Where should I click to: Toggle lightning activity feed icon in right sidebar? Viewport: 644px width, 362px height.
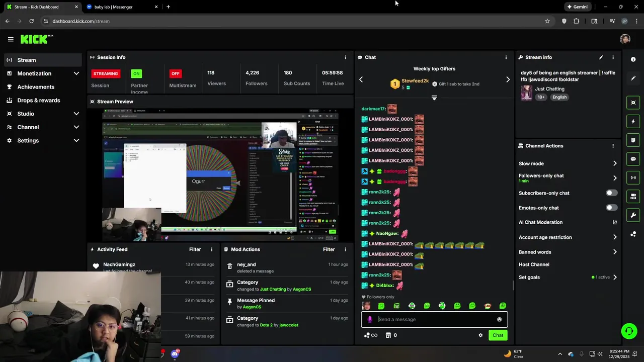tap(633, 121)
